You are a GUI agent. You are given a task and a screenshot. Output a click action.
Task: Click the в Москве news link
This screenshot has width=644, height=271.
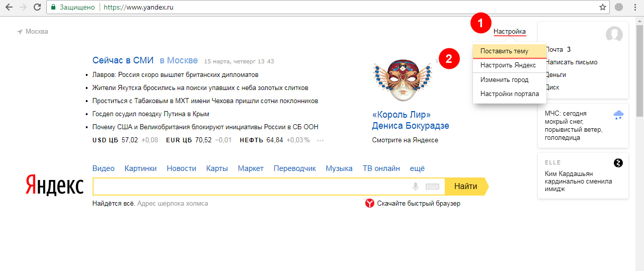[179, 60]
